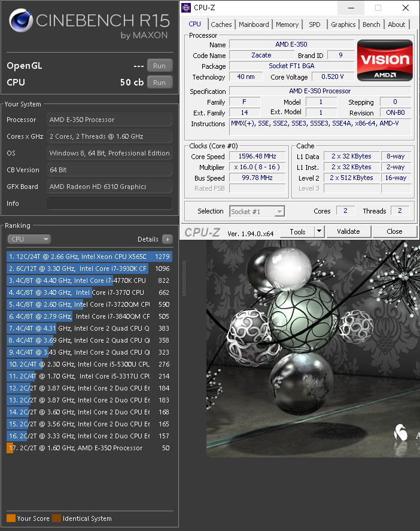Open the Memory tab

click(x=287, y=25)
